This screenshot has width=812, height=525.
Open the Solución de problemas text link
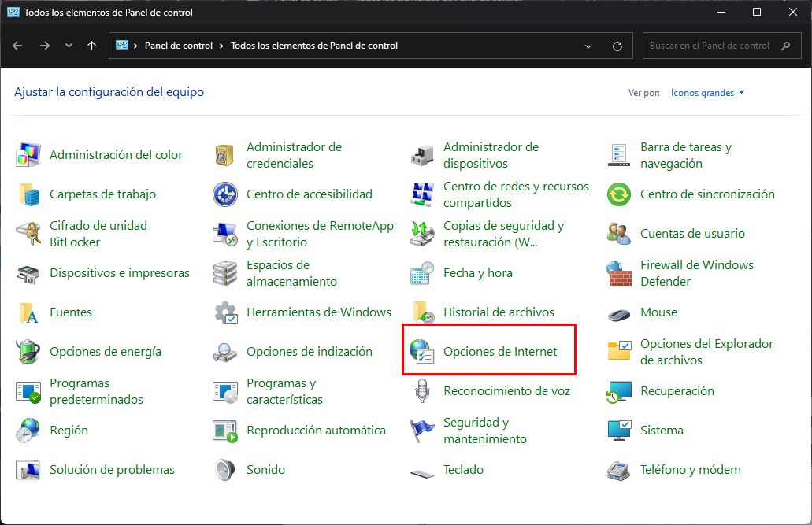coord(112,470)
